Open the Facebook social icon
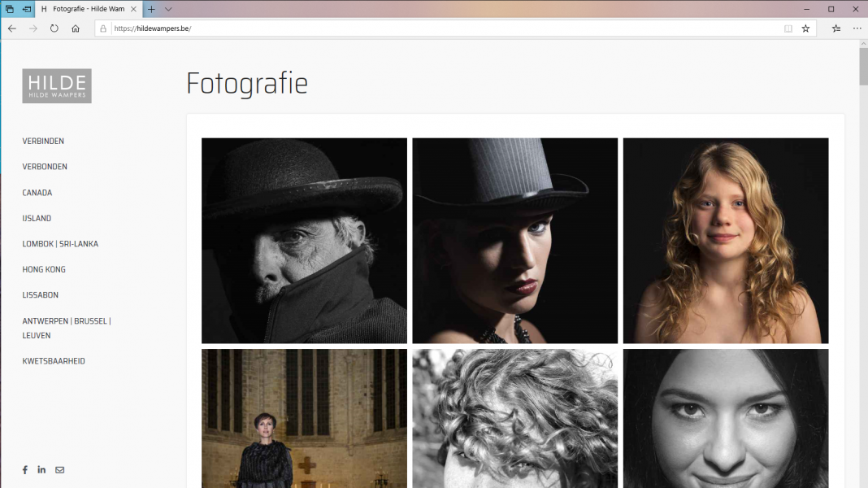Image resolution: width=868 pixels, height=488 pixels. click(25, 470)
